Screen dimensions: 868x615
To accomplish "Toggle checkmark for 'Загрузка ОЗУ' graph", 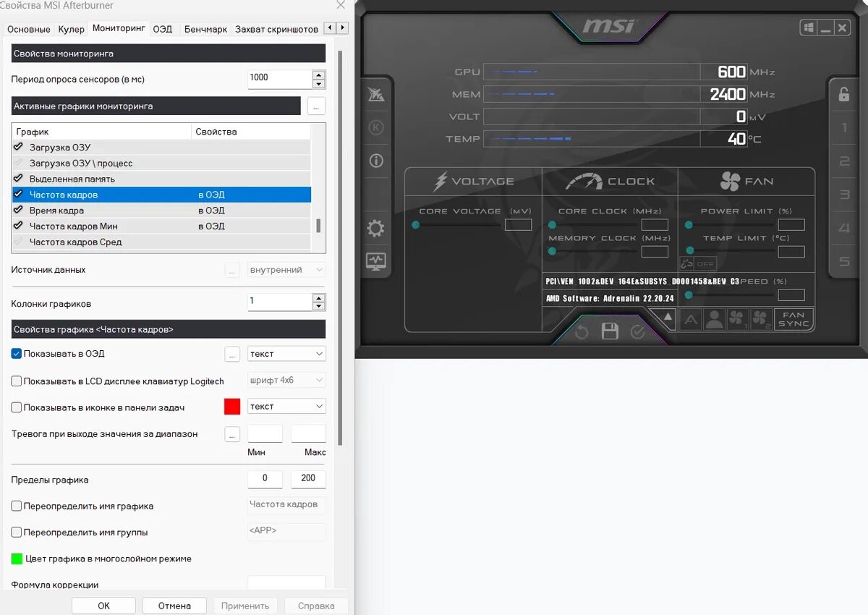I will [19, 147].
